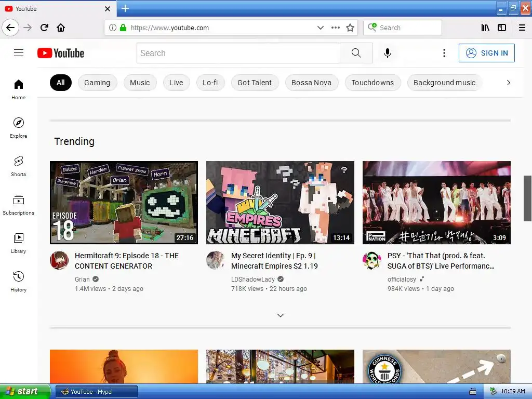This screenshot has width=532, height=399.
Task: Click the keyboard icon in the taskbar
Action: coord(473,392)
